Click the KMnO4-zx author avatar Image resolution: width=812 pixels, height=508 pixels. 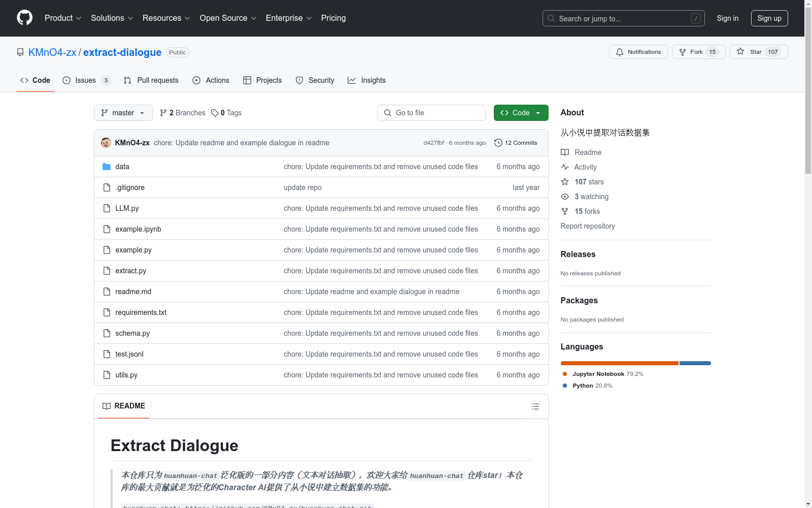(x=106, y=143)
